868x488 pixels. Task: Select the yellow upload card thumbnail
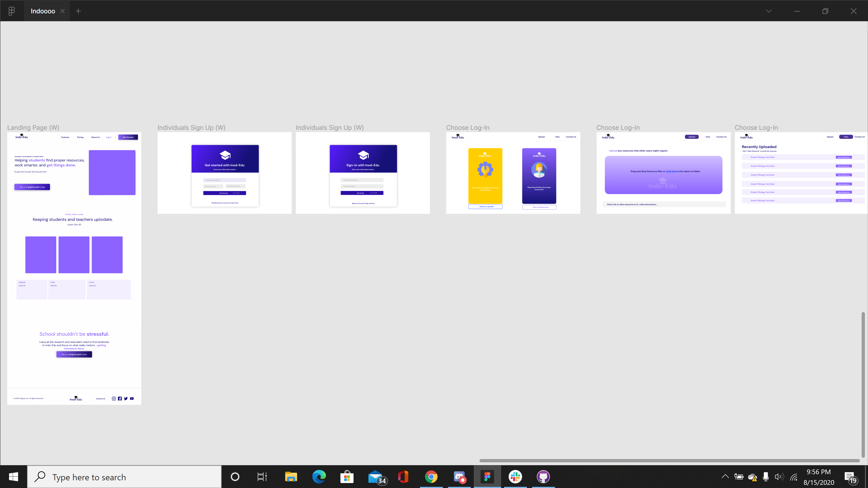(485, 176)
